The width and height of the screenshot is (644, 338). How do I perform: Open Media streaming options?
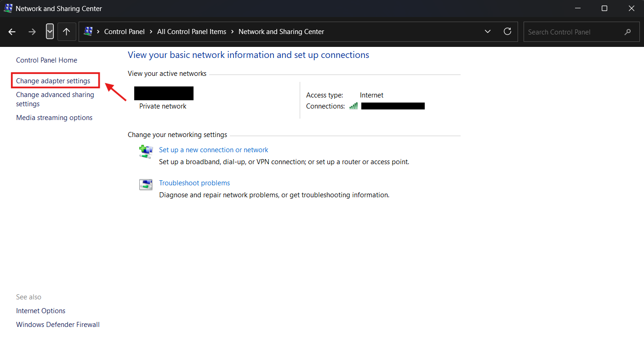pos(54,118)
